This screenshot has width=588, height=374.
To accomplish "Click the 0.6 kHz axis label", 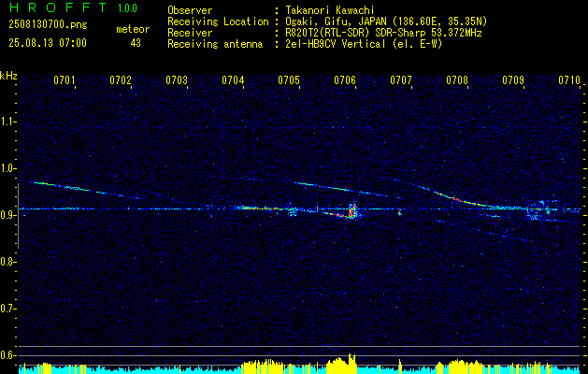I will point(7,355).
